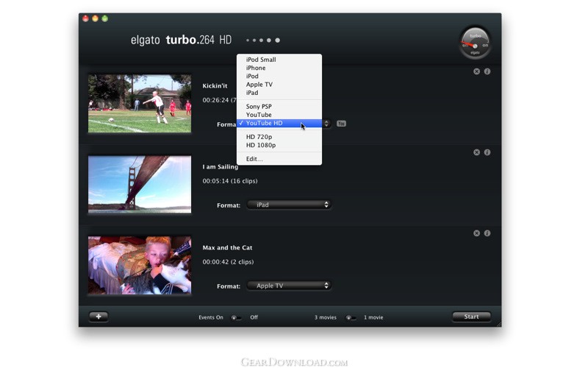Click the Events On label
The height and width of the screenshot is (368, 588).
211,318
